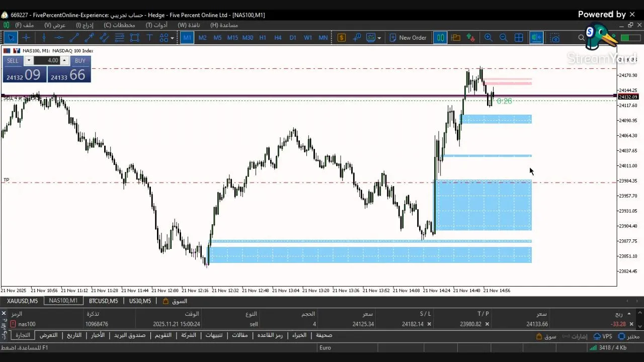The image size is (644, 362).
Task: Select the horizontal line drawing tool
Action: coord(59,38)
